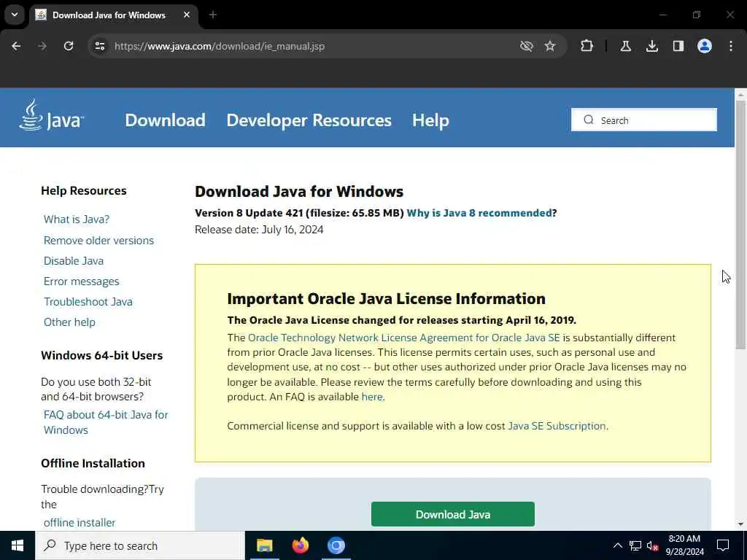Click the page vertical scrollbar thumb
This screenshot has width=747, height=560.
point(740,224)
